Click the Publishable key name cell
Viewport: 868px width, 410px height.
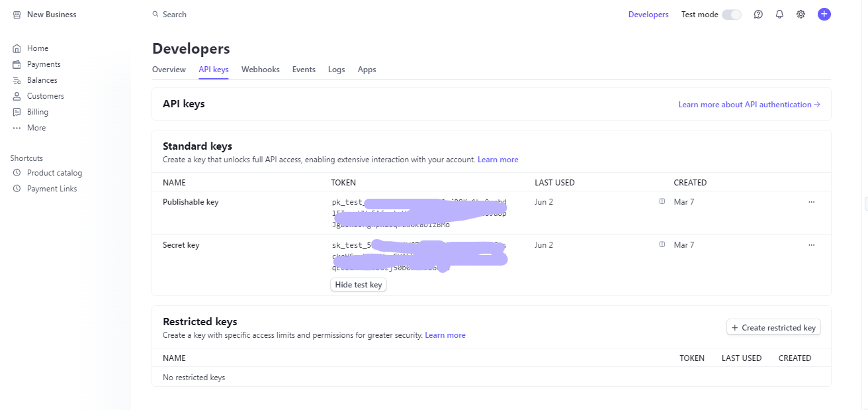pyautogui.click(x=191, y=202)
